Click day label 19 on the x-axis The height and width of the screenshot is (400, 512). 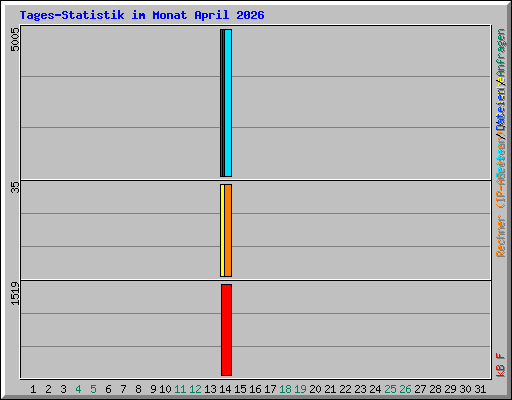tap(300, 389)
